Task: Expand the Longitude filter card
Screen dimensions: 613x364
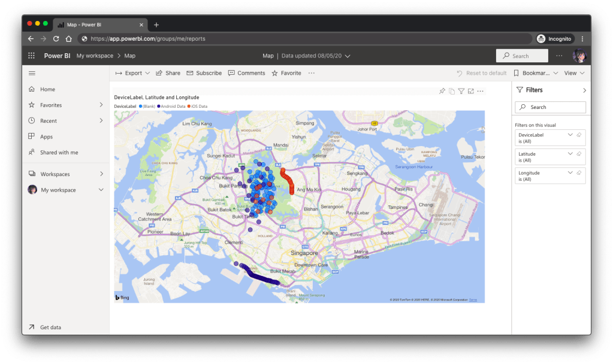Action: (570, 173)
